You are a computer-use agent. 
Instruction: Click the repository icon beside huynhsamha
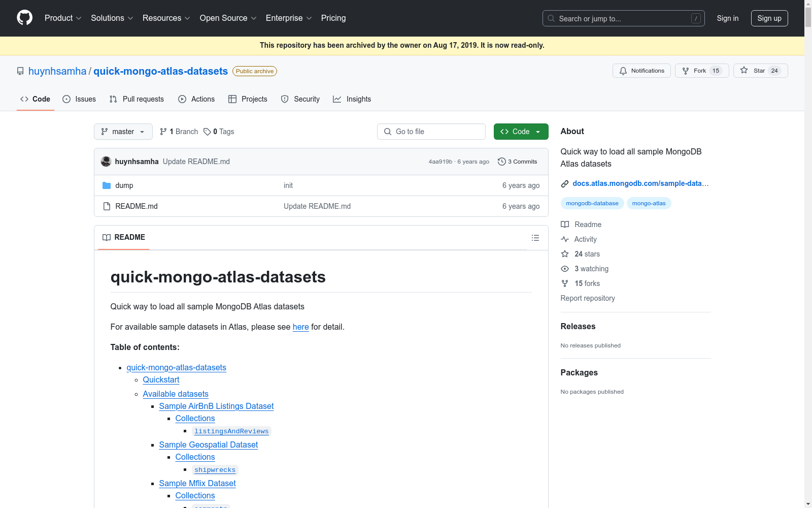point(20,71)
